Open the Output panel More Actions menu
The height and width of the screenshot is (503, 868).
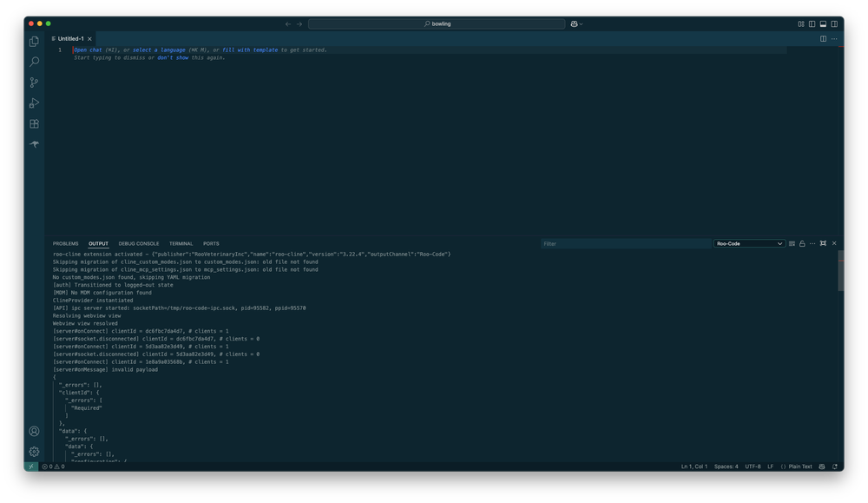pos(812,243)
